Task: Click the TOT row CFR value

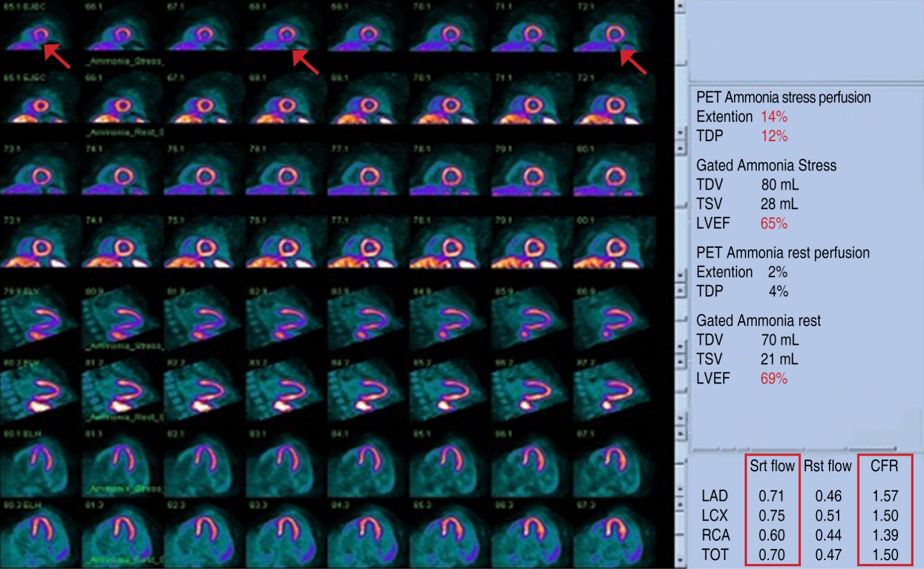Action: pos(885,555)
